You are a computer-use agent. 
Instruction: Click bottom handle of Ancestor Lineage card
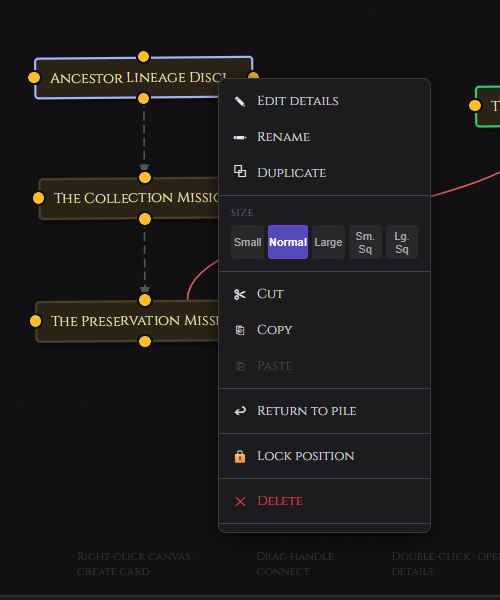143,99
